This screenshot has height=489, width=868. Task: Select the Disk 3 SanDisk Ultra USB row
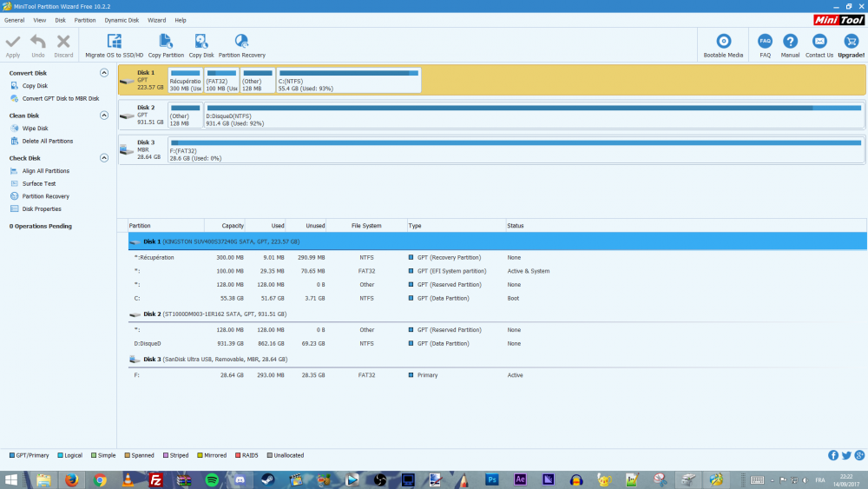[x=497, y=360]
